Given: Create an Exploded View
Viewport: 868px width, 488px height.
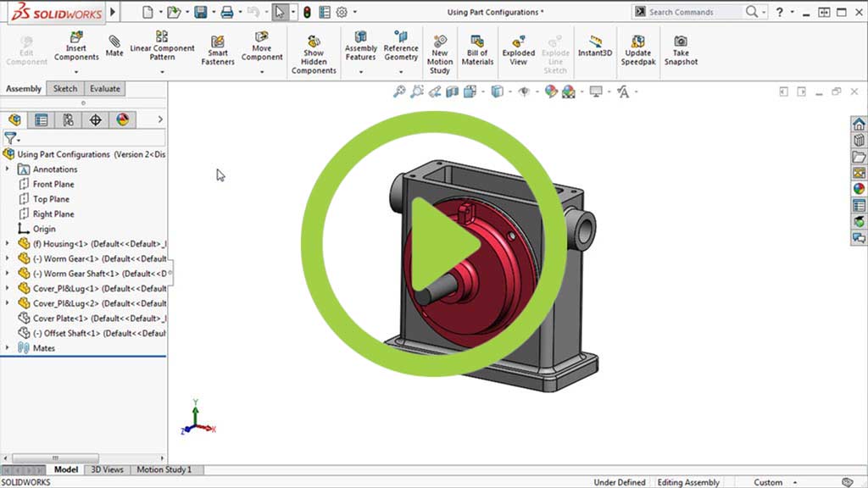Looking at the screenshot, I should pos(519,41).
